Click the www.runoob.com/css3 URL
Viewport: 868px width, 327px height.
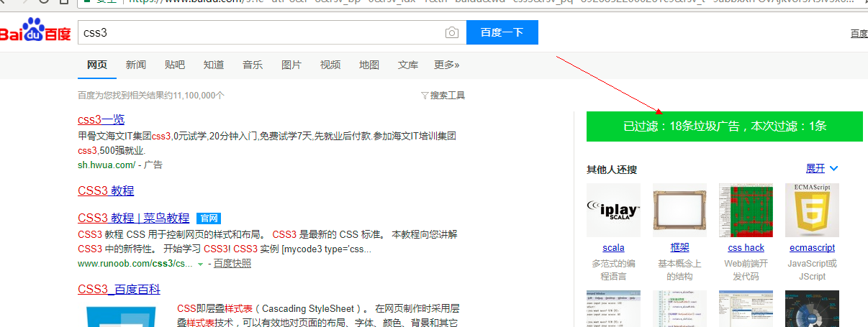pos(135,264)
